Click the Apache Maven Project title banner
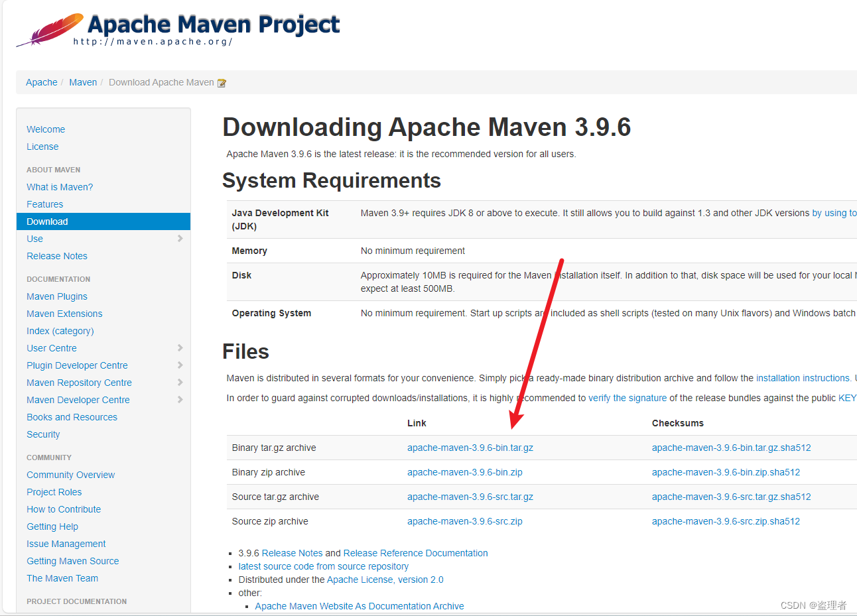 click(214, 25)
